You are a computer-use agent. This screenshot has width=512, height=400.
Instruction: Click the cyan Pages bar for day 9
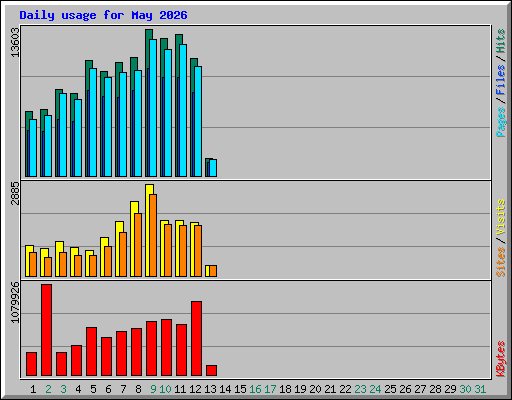pos(153,108)
